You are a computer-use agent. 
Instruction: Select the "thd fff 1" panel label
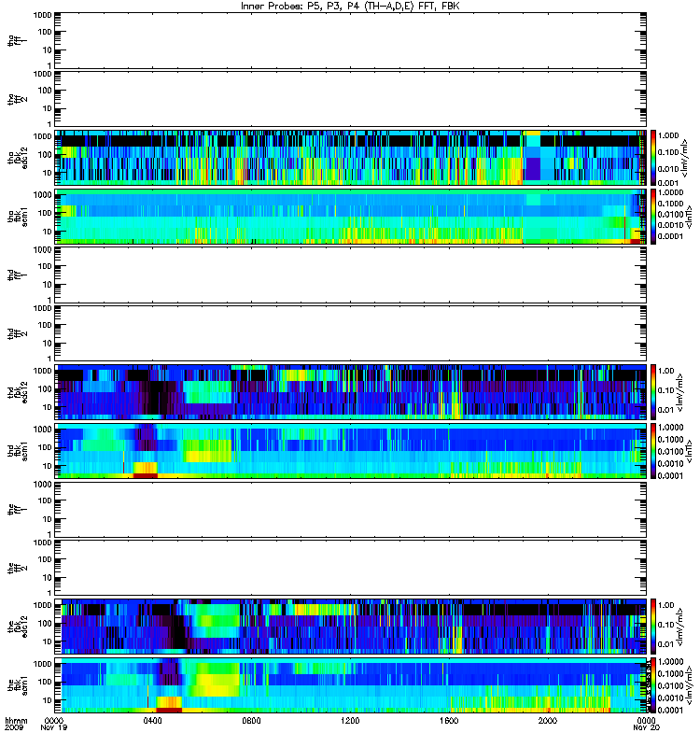pos(18,275)
